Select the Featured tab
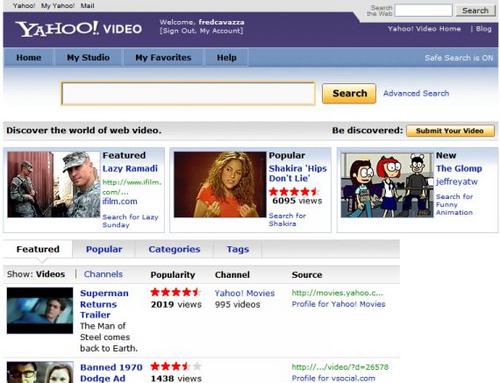The width and height of the screenshot is (500, 383). tap(38, 249)
